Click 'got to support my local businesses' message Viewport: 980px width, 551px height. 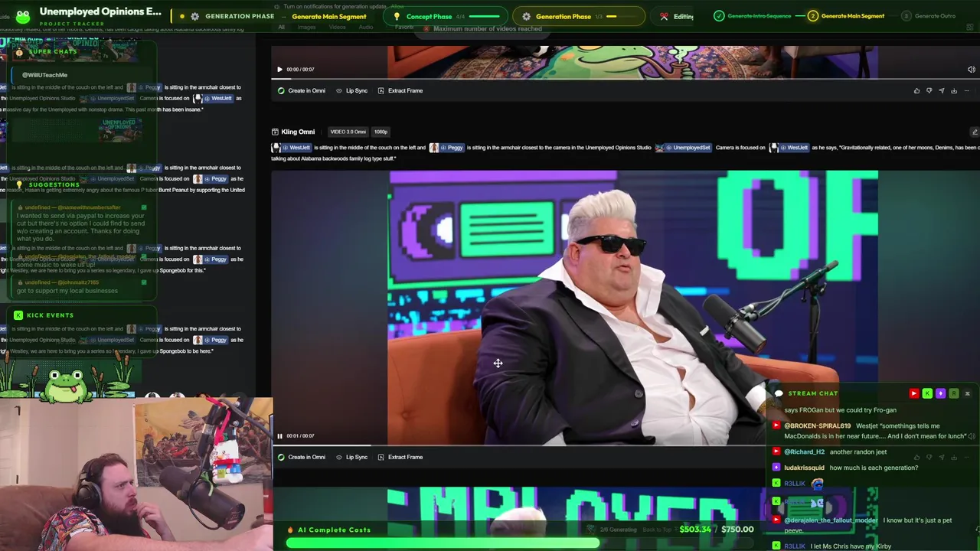[x=67, y=291]
